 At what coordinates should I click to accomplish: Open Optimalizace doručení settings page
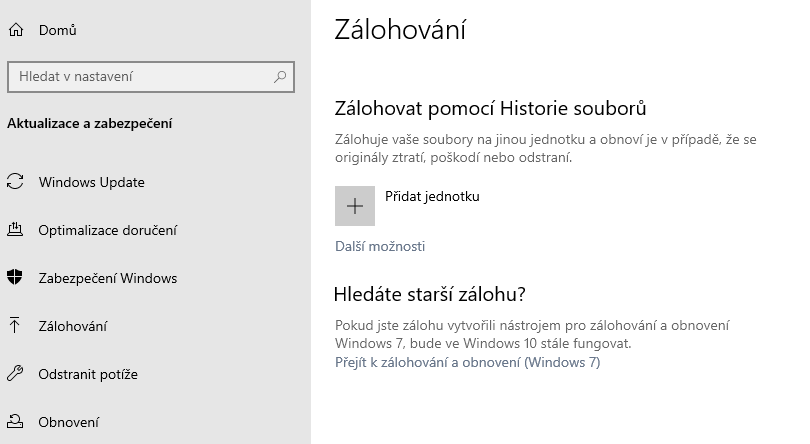(x=107, y=230)
